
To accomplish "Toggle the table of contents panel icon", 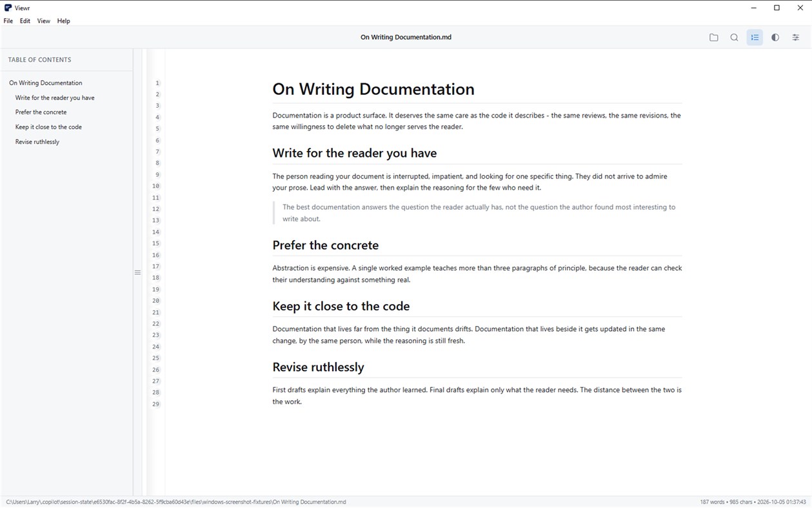I will click(x=755, y=37).
